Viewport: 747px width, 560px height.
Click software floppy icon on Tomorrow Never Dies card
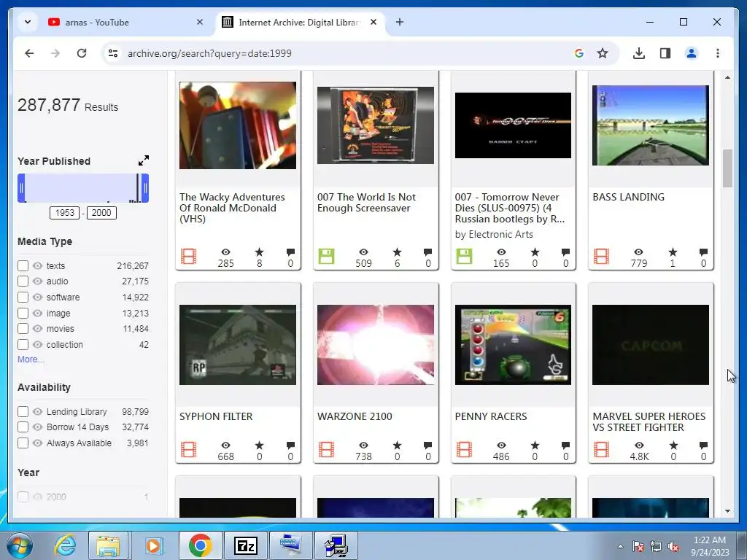pos(464,256)
